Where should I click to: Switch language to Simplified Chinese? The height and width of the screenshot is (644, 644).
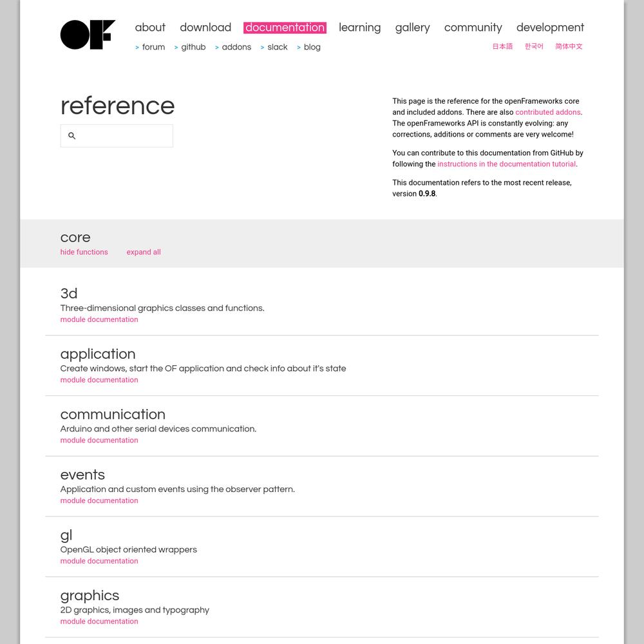569,46
